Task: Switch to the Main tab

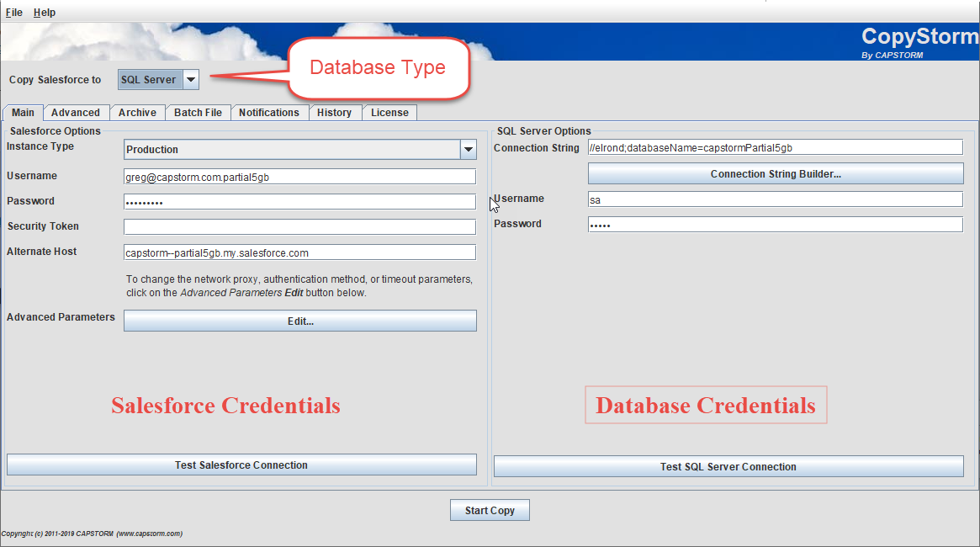Action: [23, 113]
